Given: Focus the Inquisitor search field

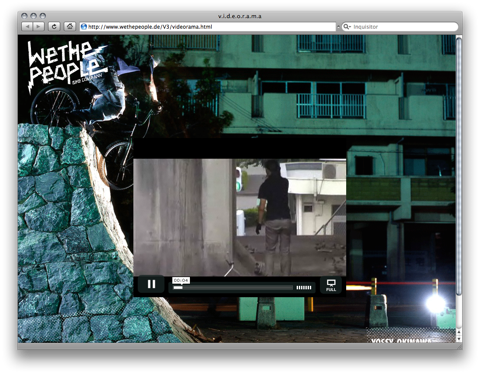Looking at the screenshot, I should click(x=400, y=27).
